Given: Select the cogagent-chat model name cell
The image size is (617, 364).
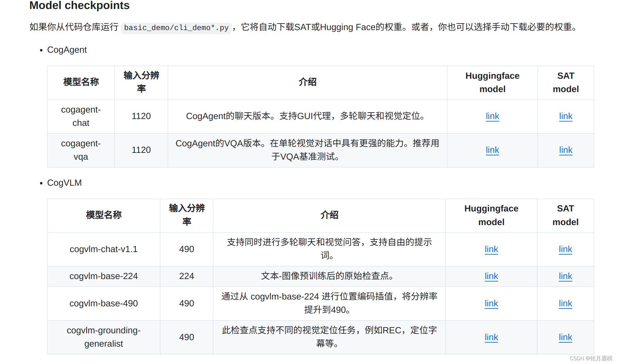Looking at the screenshot, I should tap(81, 116).
